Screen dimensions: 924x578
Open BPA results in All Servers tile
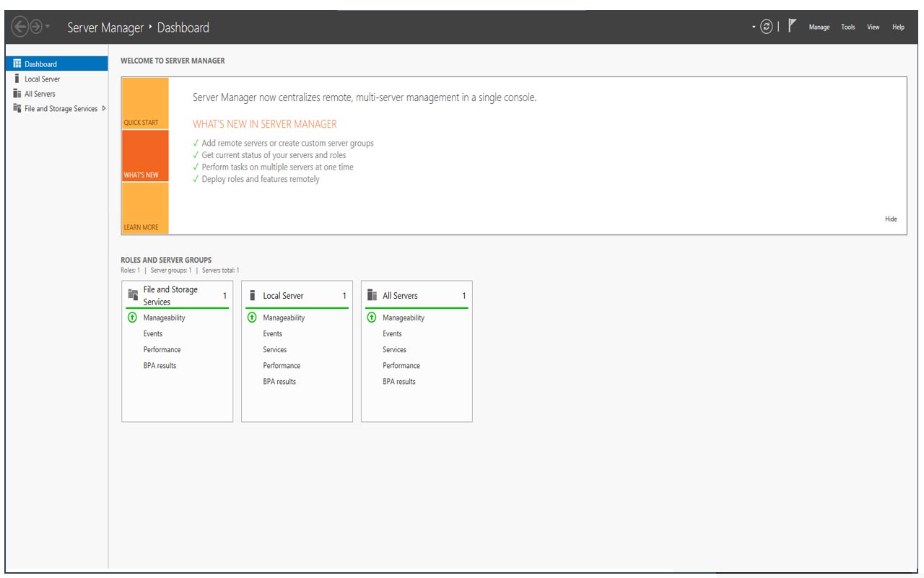click(x=399, y=381)
